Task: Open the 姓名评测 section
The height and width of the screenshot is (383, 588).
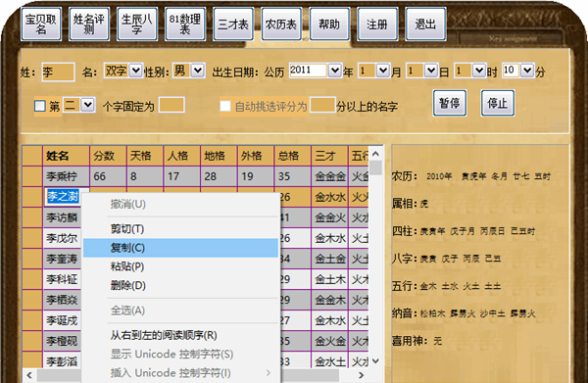Action: pyautogui.click(x=89, y=24)
